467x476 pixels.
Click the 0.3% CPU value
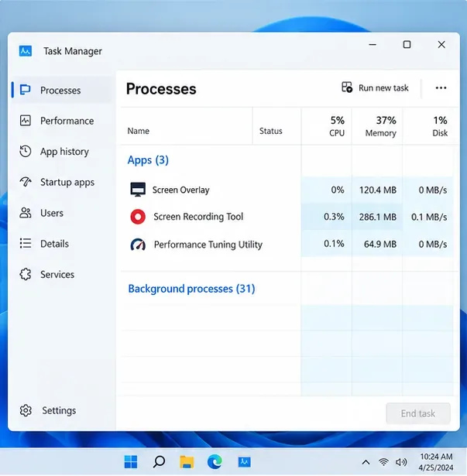[x=334, y=217]
